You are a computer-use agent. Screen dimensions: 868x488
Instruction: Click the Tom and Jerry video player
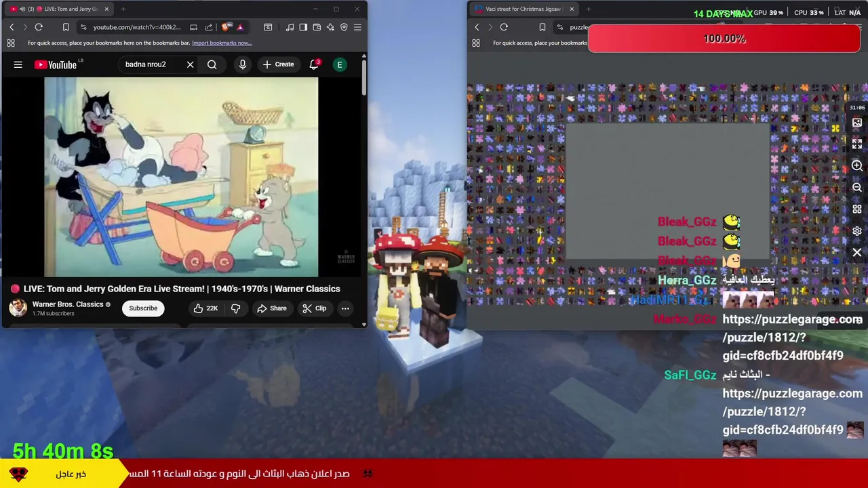click(181, 178)
